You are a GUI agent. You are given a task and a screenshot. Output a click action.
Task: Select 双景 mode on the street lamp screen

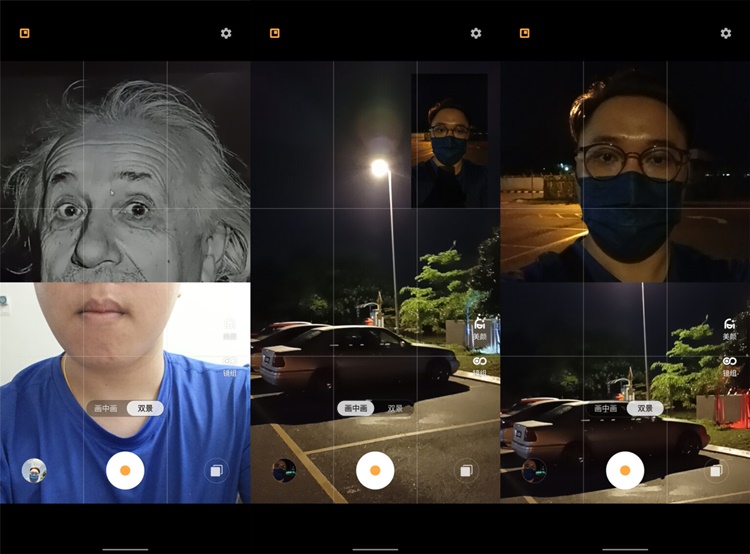(x=395, y=408)
